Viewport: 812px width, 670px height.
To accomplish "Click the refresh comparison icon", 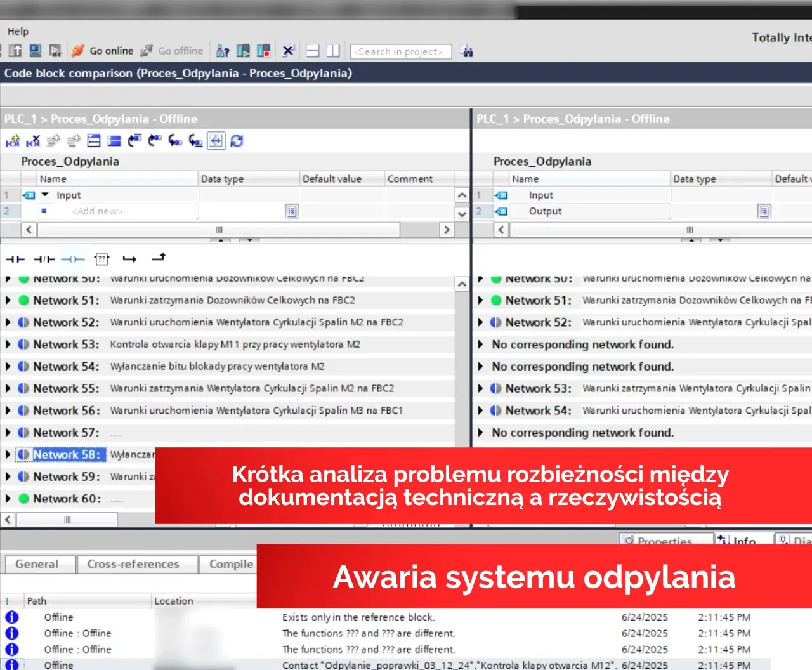I will click(237, 140).
